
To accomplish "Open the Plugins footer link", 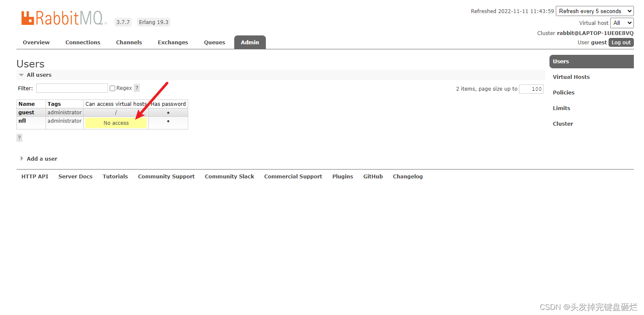I will coord(343,176).
